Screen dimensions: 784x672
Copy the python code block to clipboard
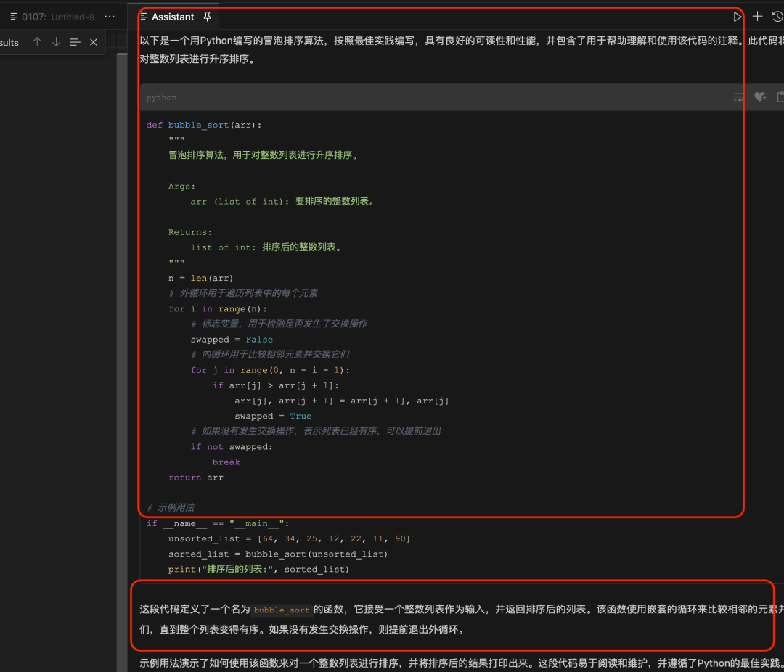(780, 97)
